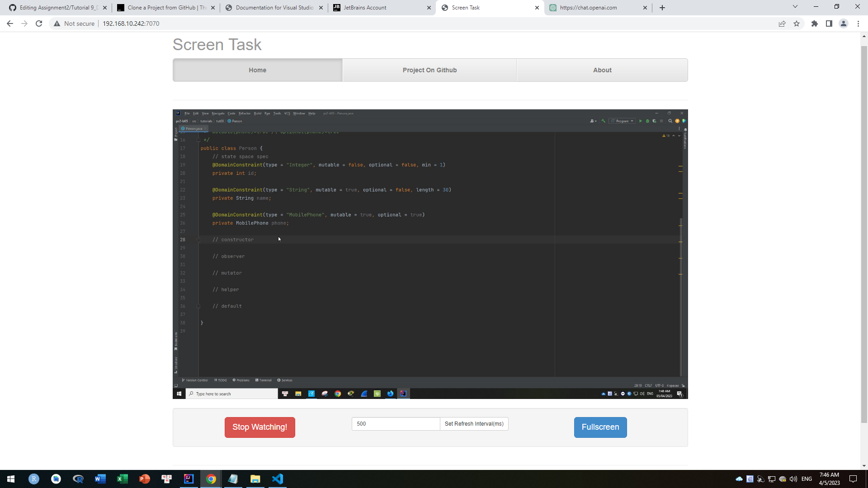Toggle the volume icon in system tray
Screen dimensions: 868x488
(x=793, y=479)
